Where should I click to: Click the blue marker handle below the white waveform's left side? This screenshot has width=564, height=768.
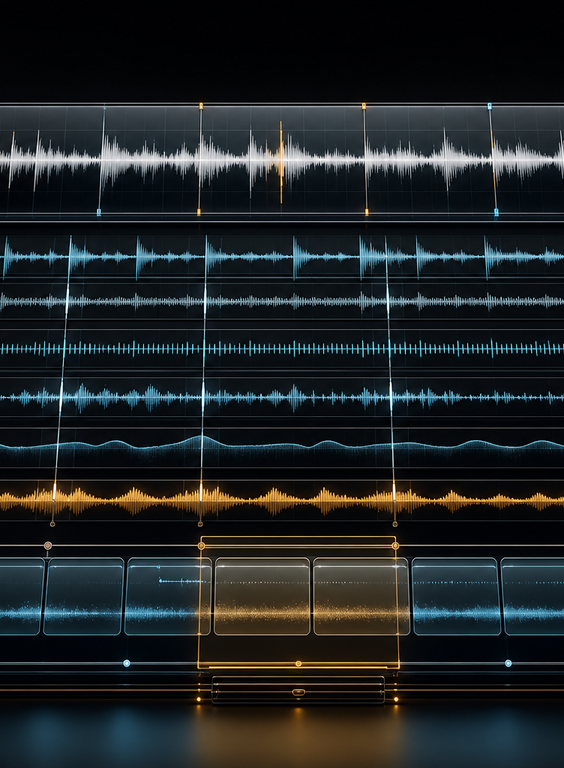point(99,212)
